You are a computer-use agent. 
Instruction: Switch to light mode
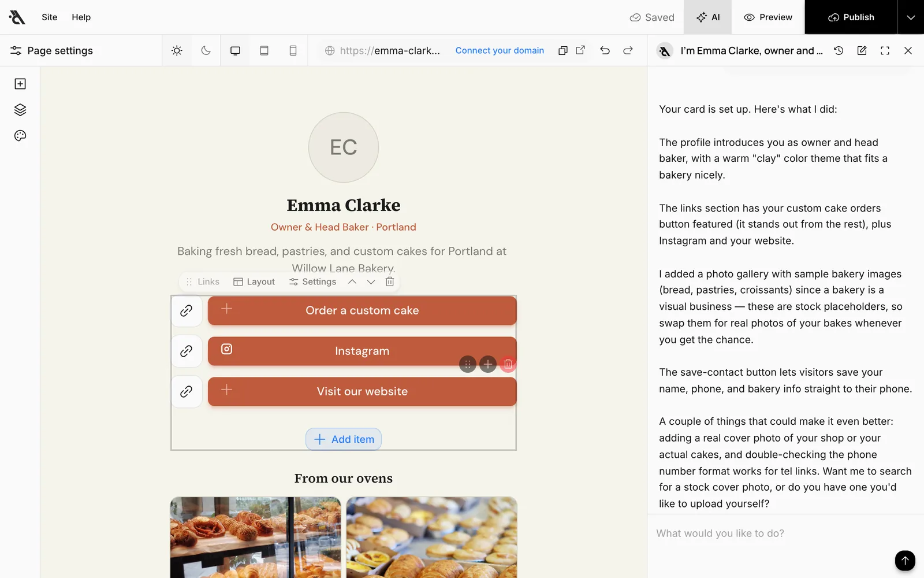click(177, 50)
